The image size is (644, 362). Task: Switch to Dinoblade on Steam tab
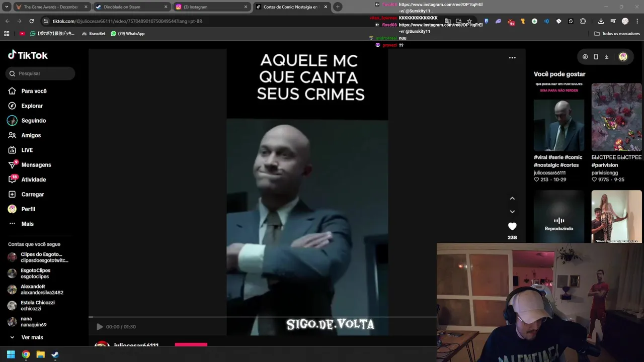(132, 7)
